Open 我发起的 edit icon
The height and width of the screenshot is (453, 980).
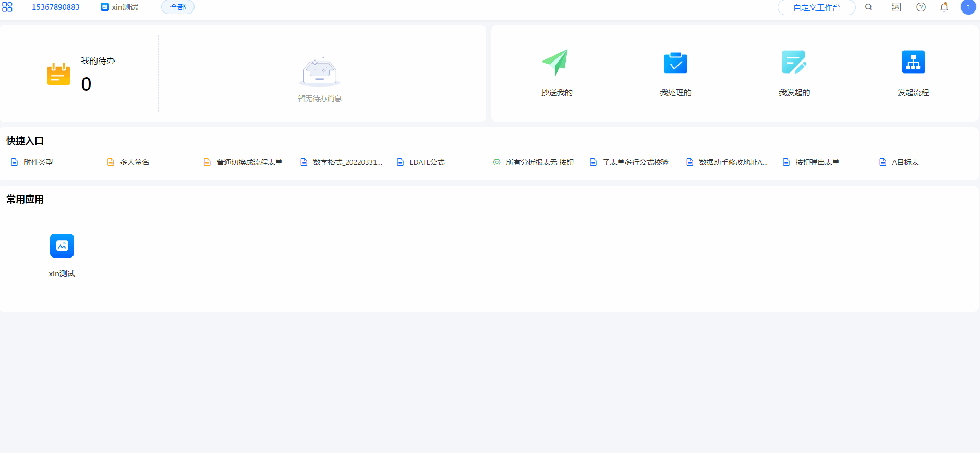tap(794, 63)
